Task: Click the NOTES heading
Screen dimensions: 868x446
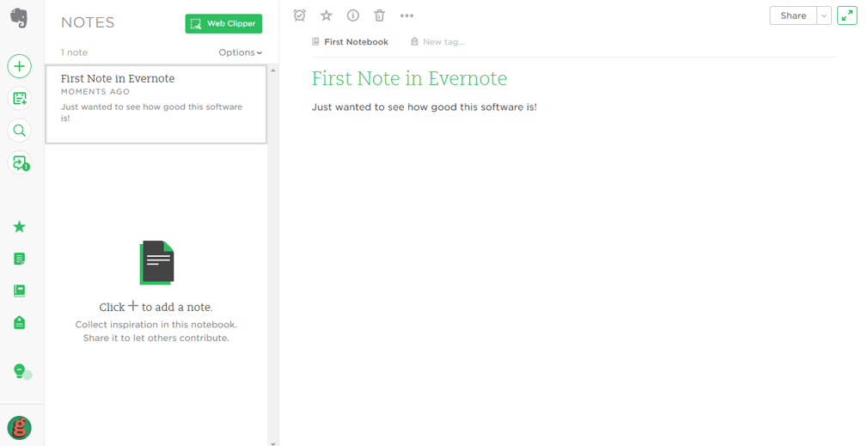Action: (88, 22)
